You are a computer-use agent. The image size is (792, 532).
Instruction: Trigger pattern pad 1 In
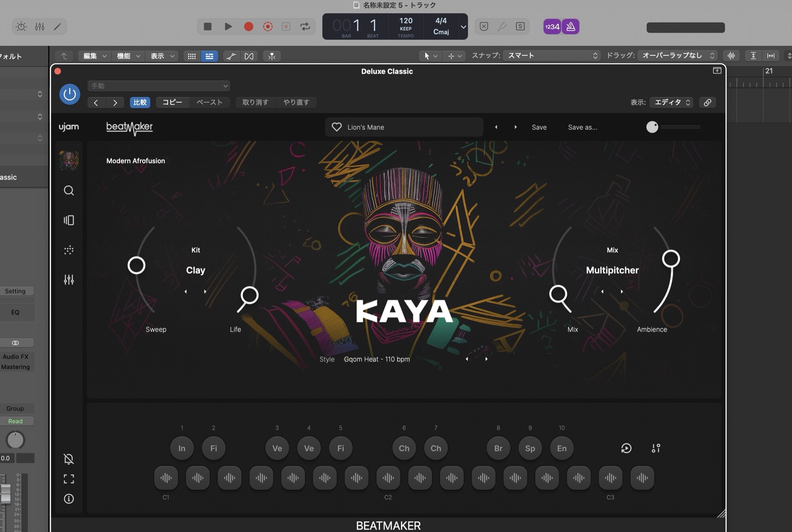coord(182,448)
